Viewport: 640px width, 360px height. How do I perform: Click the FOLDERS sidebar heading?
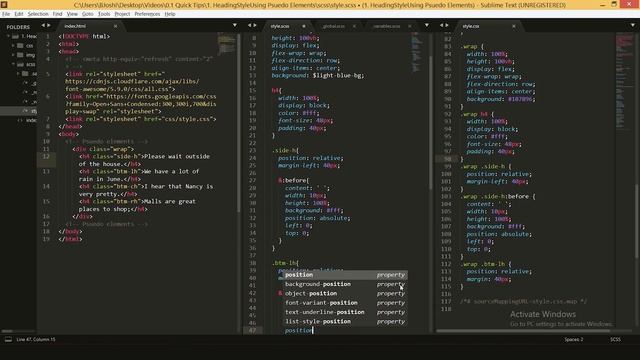(x=18, y=27)
